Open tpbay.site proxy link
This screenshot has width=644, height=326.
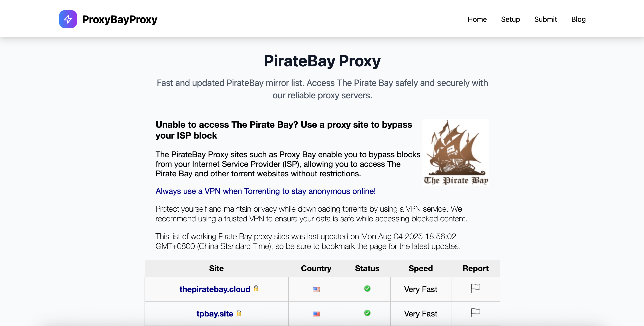(215, 314)
